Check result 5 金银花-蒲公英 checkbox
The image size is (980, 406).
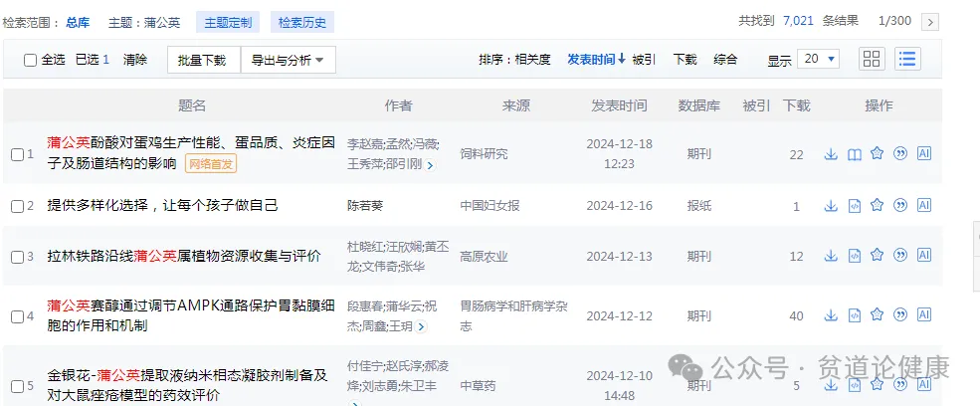pos(18,386)
